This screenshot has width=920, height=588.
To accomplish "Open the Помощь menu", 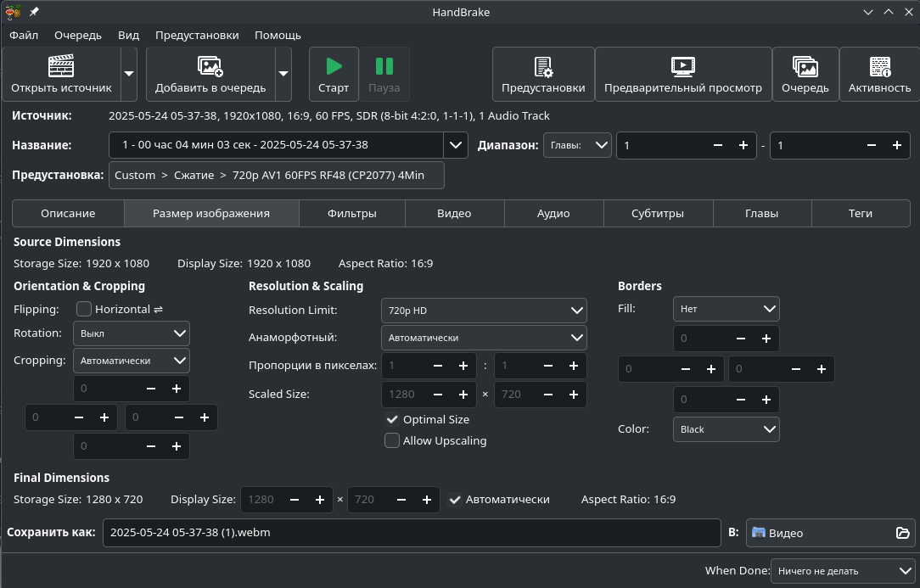I will point(278,35).
